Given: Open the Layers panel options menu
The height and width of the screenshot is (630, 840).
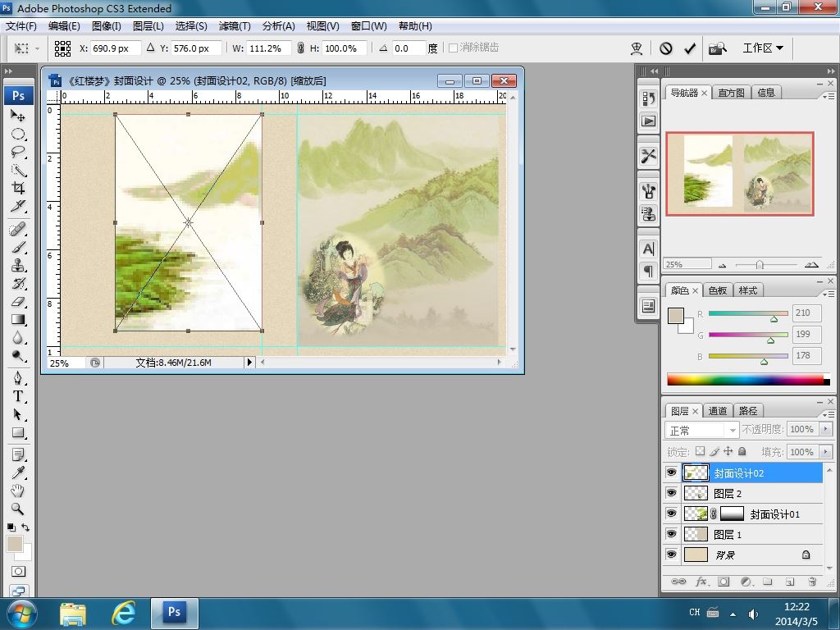Looking at the screenshot, I should coord(829,414).
